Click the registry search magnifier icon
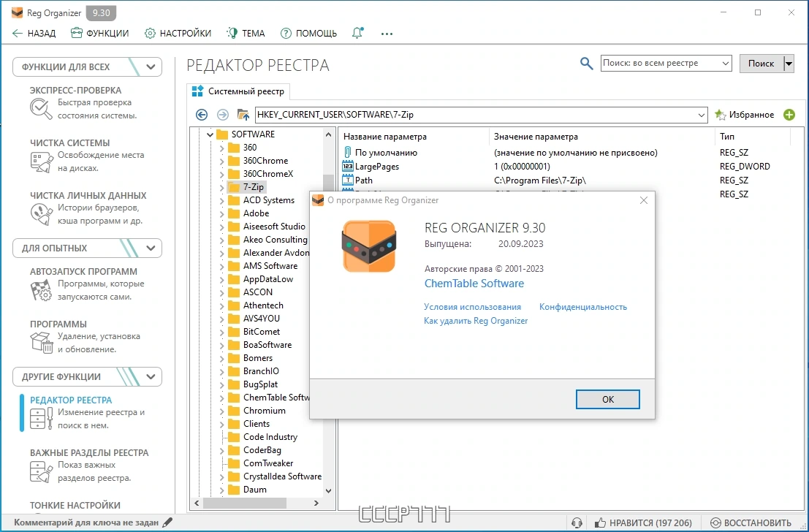This screenshot has width=809, height=532. (x=586, y=64)
